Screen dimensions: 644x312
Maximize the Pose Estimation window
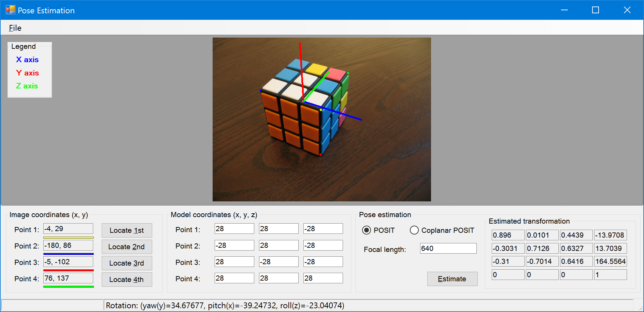point(596,10)
